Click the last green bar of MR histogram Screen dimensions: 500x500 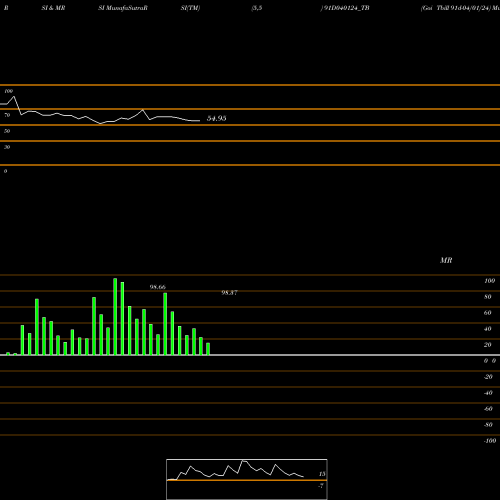[x=208, y=349]
